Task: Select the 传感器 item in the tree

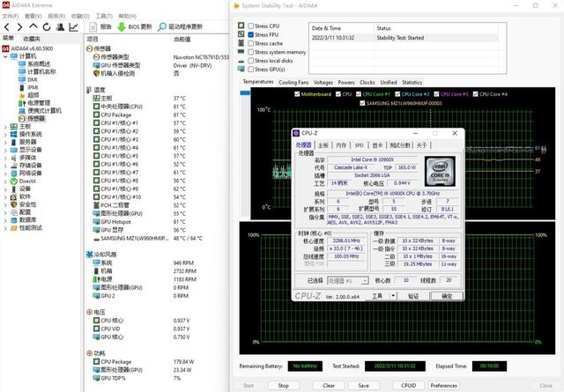Action: (x=32, y=119)
